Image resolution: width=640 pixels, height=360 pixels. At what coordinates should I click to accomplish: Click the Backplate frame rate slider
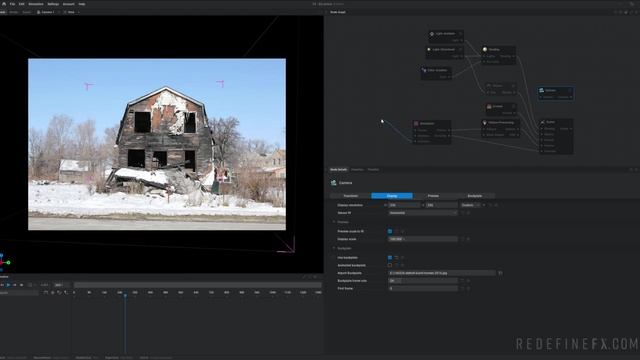(423, 281)
